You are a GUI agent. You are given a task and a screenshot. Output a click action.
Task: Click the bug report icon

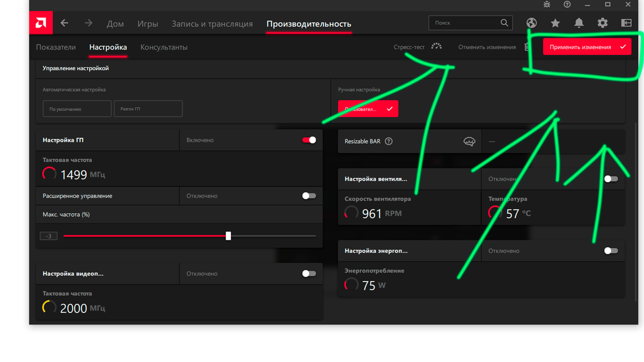coord(546,4)
